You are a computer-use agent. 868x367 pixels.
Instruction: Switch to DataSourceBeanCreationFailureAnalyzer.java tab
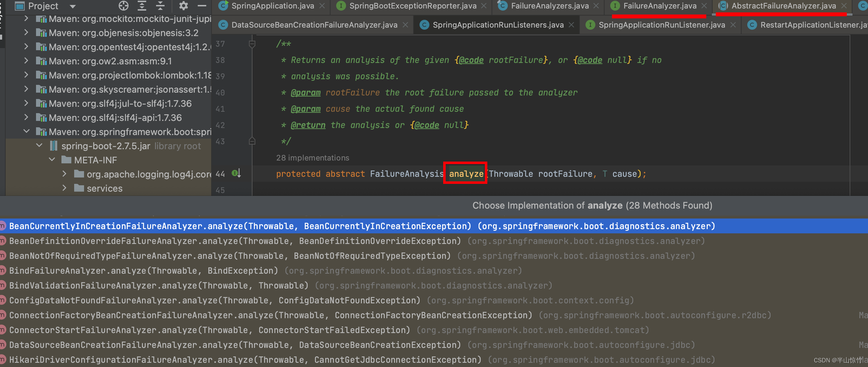(314, 25)
